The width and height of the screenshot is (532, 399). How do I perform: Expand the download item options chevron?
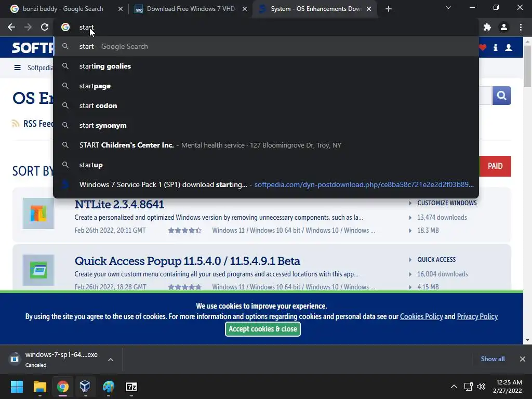(x=111, y=360)
